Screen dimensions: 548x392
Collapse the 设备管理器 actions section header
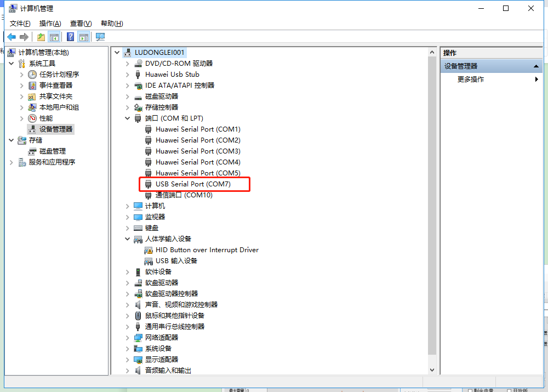(x=537, y=66)
